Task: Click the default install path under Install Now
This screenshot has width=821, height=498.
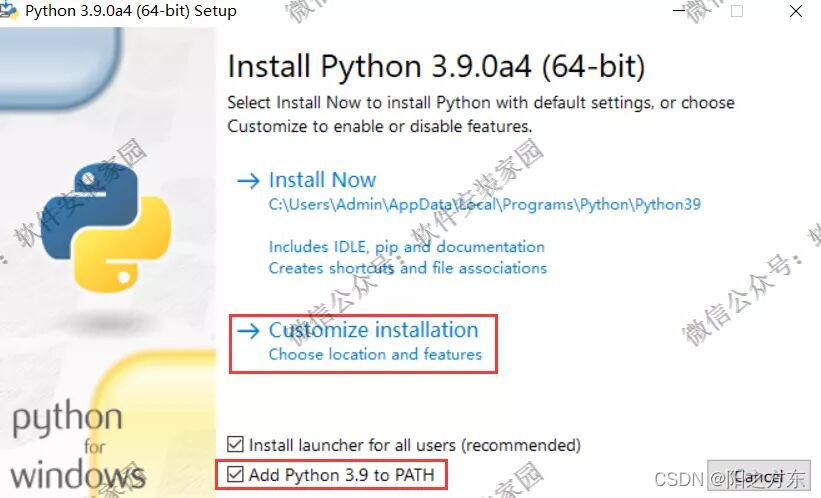Action: tap(485, 204)
